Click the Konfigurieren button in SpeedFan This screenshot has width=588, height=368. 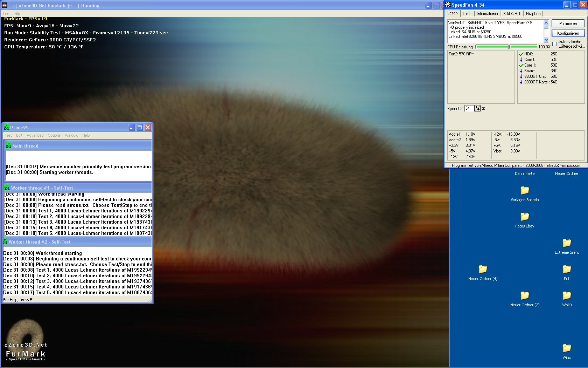(568, 33)
